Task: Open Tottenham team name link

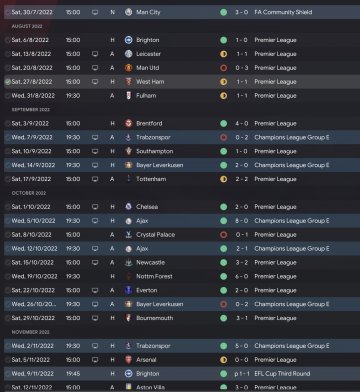Action: click(151, 179)
